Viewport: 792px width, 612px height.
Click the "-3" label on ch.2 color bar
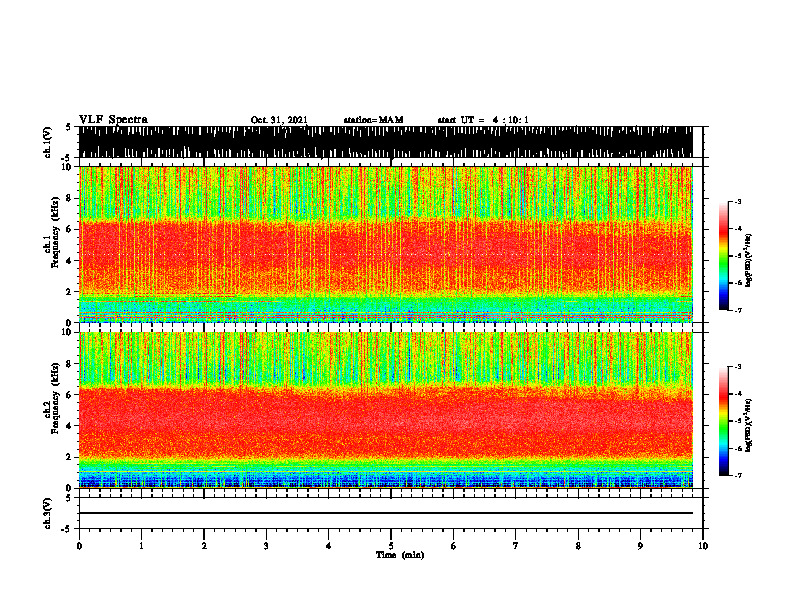coord(738,367)
